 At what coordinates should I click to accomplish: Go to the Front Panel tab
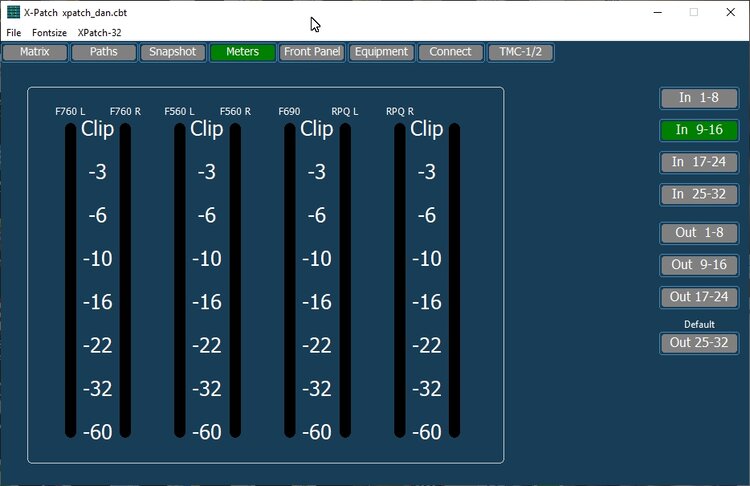[312, 52]
